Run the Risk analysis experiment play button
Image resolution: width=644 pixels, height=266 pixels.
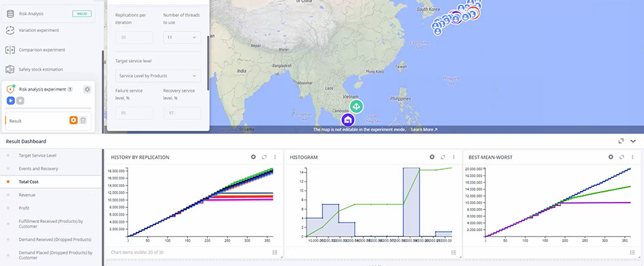(11, 101)
